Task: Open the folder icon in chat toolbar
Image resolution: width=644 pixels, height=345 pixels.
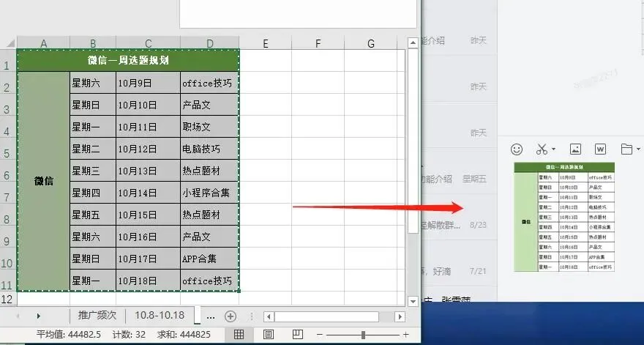Action: [x=626, y=149]
